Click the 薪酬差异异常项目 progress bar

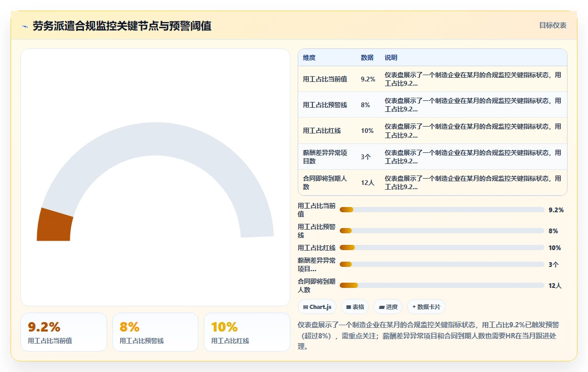pos(442,265)
